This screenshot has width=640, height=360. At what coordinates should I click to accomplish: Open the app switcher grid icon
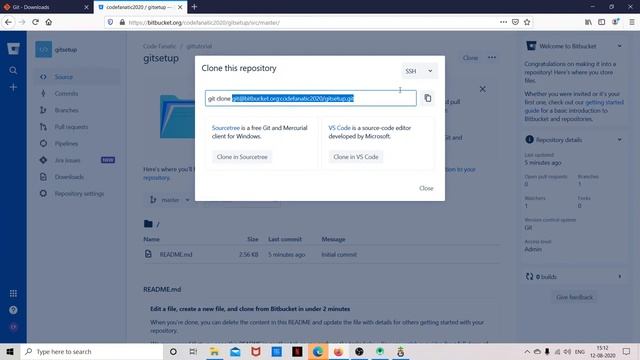coord(13,293)
